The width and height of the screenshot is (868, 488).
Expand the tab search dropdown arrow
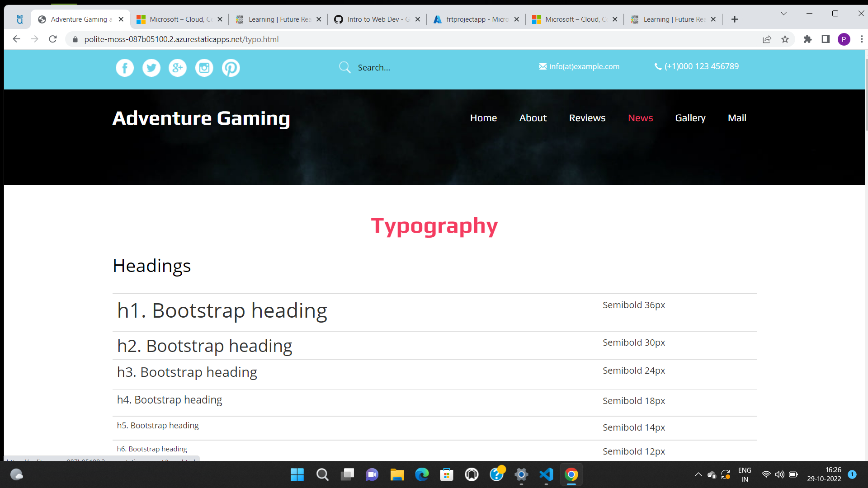click(x=783, y=14)
